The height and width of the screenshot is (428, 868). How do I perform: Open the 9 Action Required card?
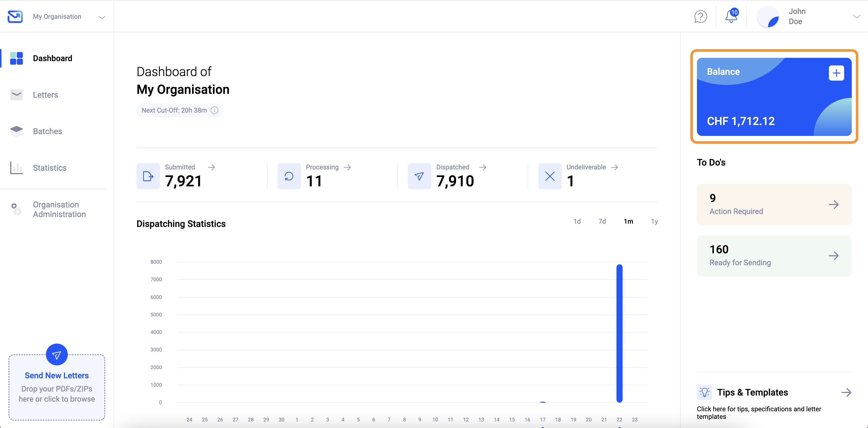pos(774,204)
